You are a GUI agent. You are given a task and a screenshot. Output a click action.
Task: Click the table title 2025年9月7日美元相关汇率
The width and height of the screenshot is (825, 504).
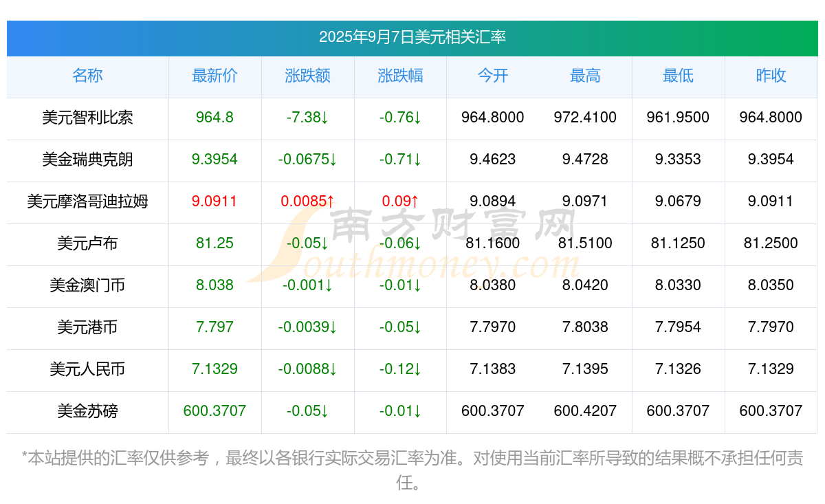(412, 37)
